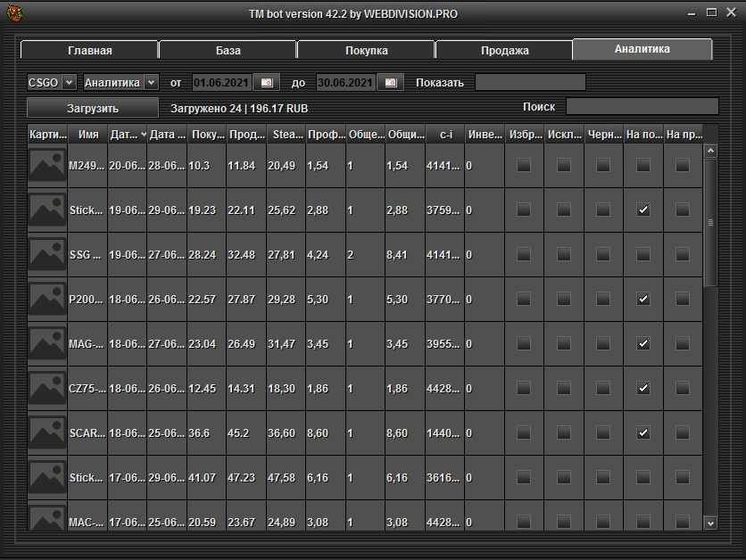
Task: Click into the Поиск search field
Action: point(642,107)
